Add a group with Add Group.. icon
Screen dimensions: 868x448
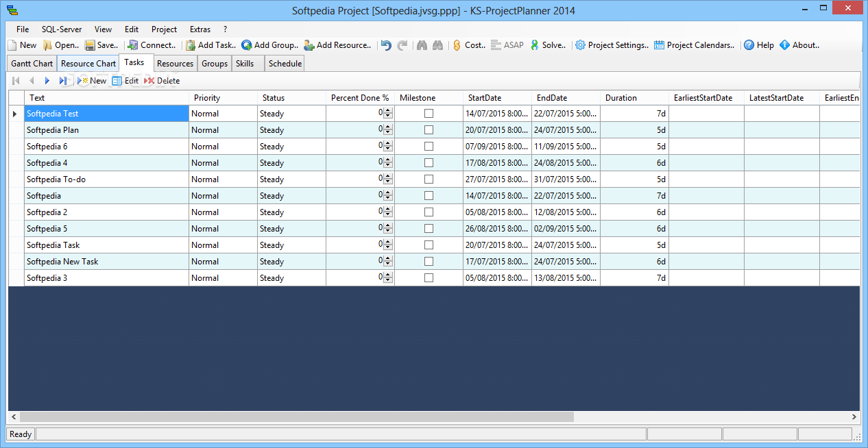click(246, 45)
